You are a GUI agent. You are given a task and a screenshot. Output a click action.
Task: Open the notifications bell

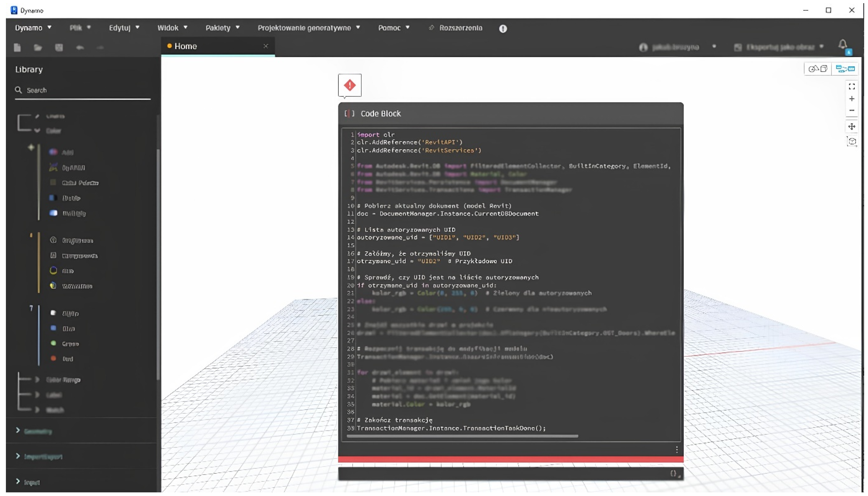point(842,45)
